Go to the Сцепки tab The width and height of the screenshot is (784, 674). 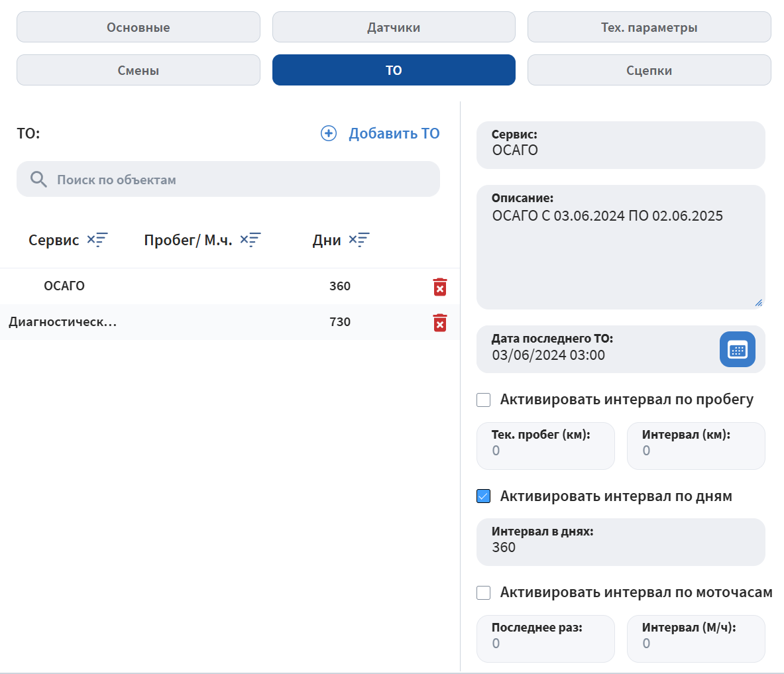(x=649, y=70)
